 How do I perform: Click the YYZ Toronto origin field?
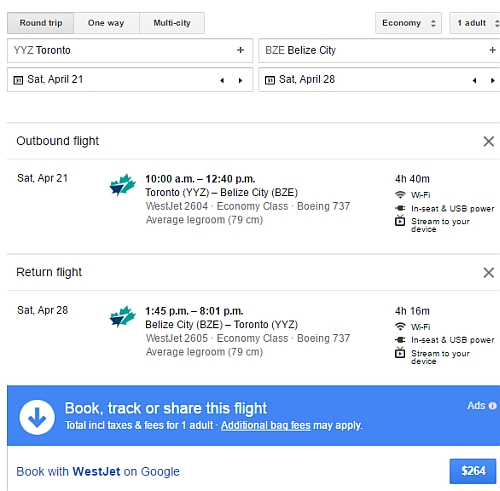tap(130, 50)
